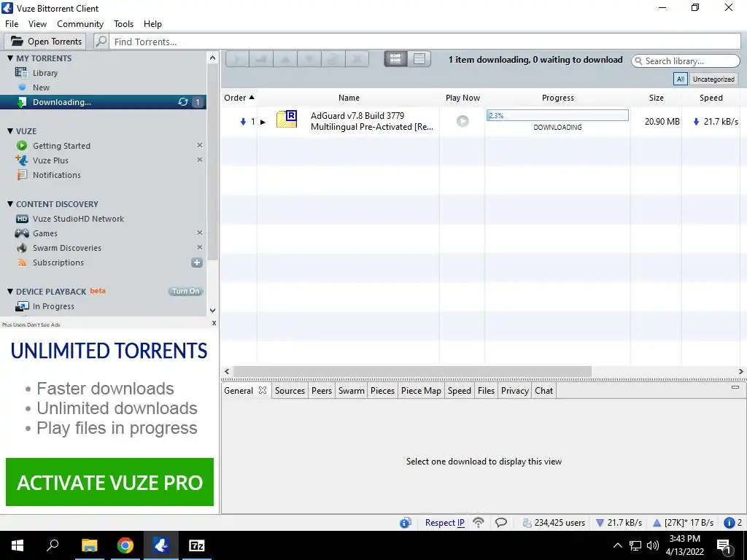Click Turn On for Device Playback

click(x=186, y=291)
